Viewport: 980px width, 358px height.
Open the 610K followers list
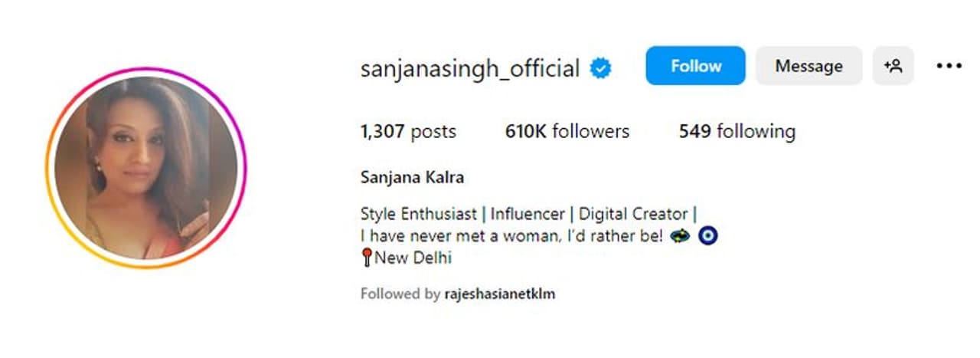567,132
